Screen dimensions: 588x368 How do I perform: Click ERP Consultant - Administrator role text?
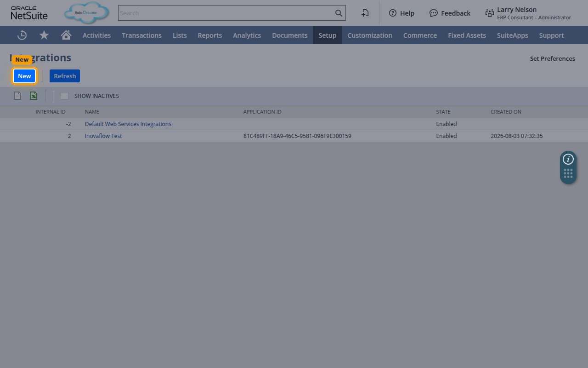click(534, 17)
